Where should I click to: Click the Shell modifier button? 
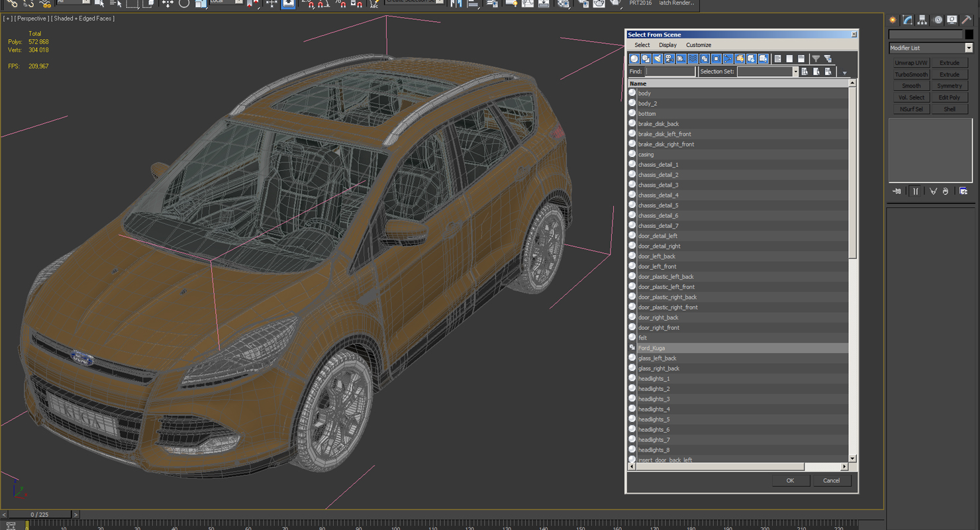950,109
